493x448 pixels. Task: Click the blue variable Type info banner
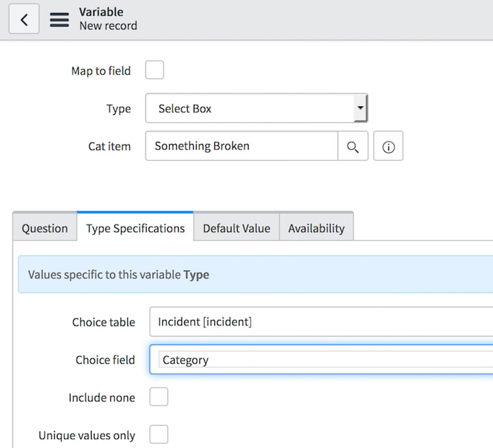coord(255,275)
